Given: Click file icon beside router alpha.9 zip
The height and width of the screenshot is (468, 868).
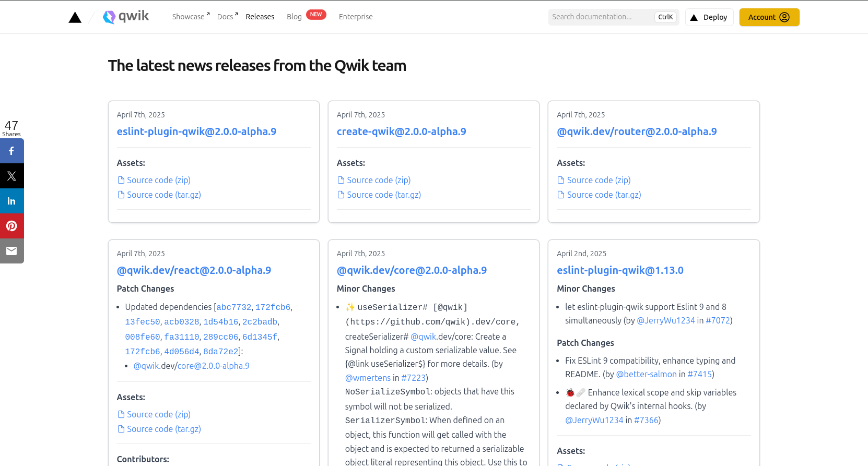Looking at the screenshot, I should pyautogui.click(x=561, y=180).
